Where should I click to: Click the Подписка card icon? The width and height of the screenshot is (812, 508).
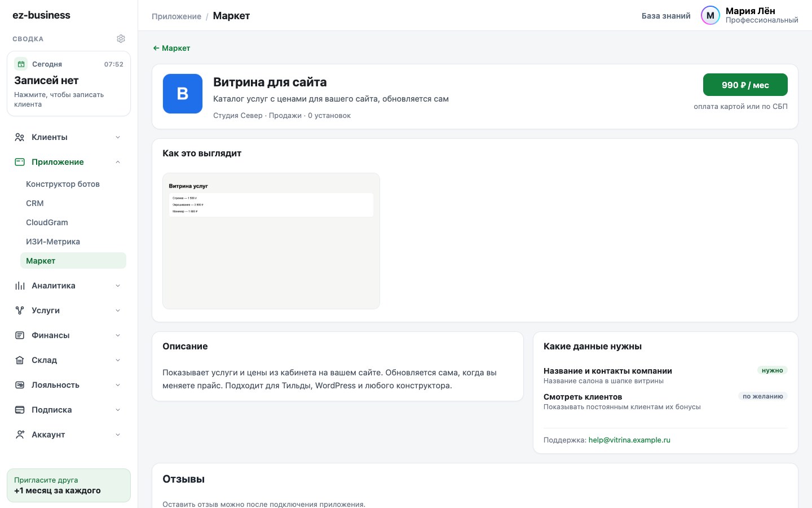click(x=20, y=410)
